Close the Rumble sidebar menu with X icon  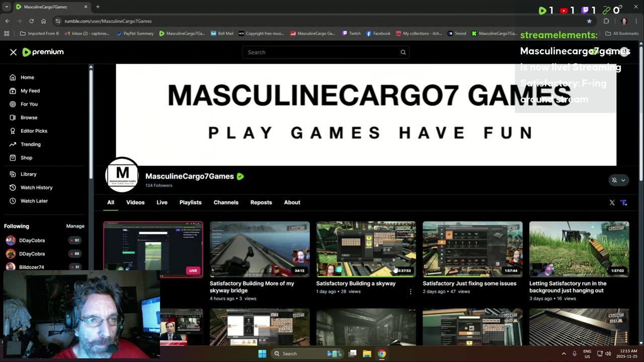pos(14,52)
